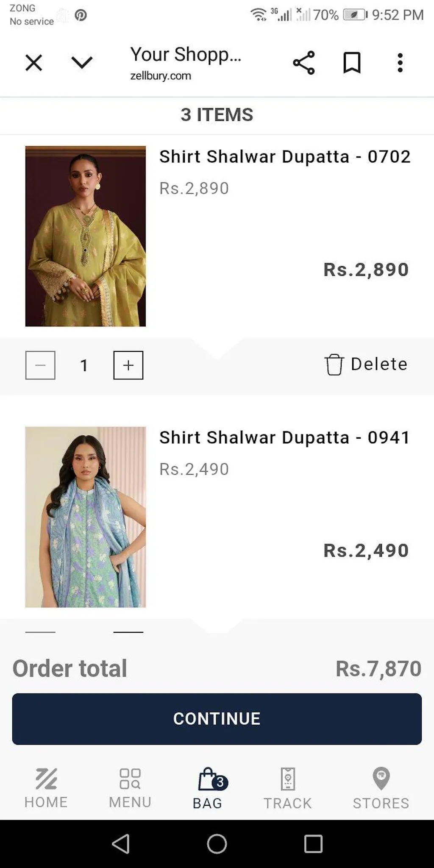Open Shirt Shalwar Dupatta - 0941 title link
Screen dimensions: 434x868
click(x=285, y=437)
